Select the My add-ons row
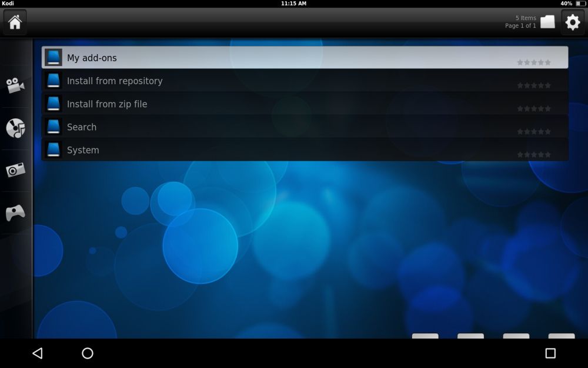This screenshot has width=588, height=368. (305, 58)
